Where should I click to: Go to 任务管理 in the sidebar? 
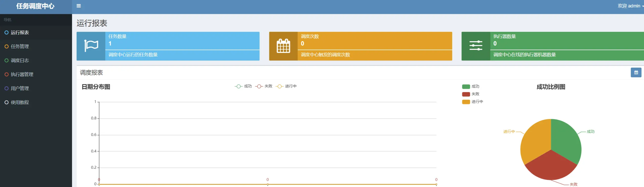36,47
